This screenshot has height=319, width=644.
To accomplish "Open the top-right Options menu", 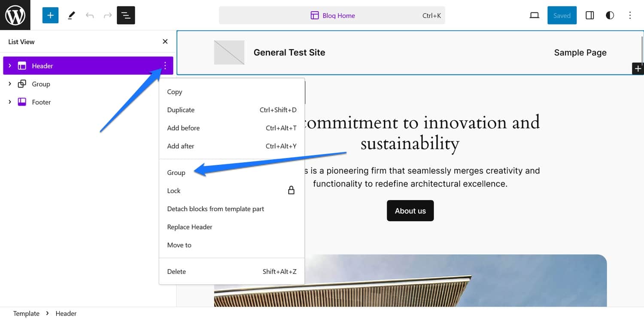I will [630, 15].
